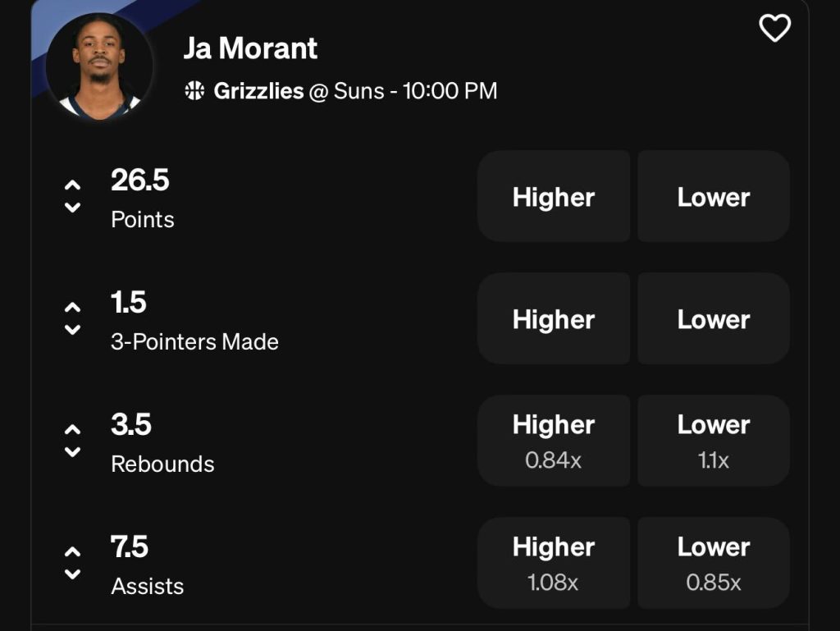Pick Lower on 26.5 Points
Screen dimensions: 840x631
click(x=713, y=197)
